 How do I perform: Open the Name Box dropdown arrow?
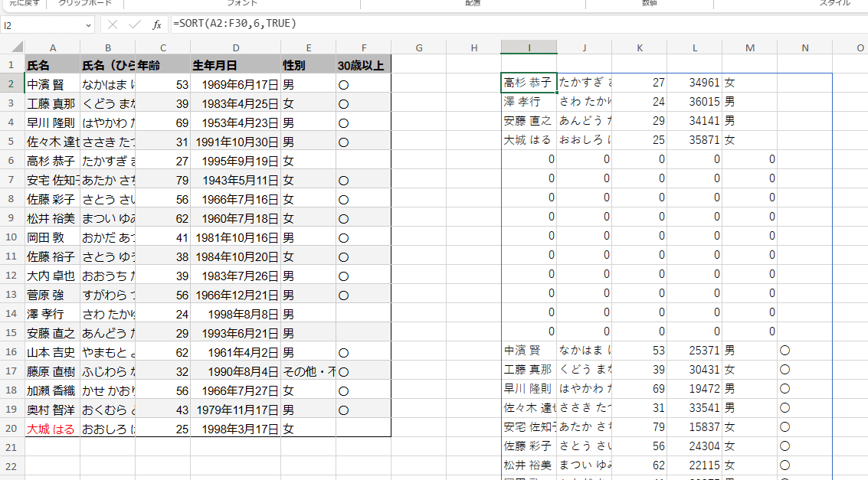pyautogui.click(x=89, y=25)
